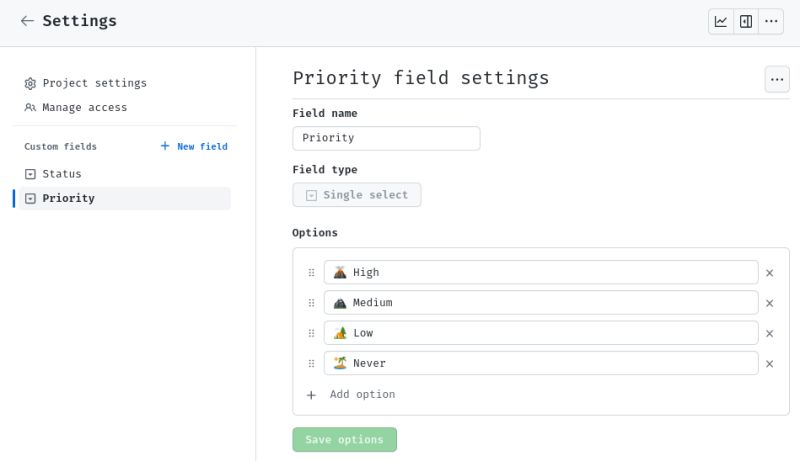Open the Single select field type dropdown
Screen dimensions: 800x461
(x=357, y=195)
